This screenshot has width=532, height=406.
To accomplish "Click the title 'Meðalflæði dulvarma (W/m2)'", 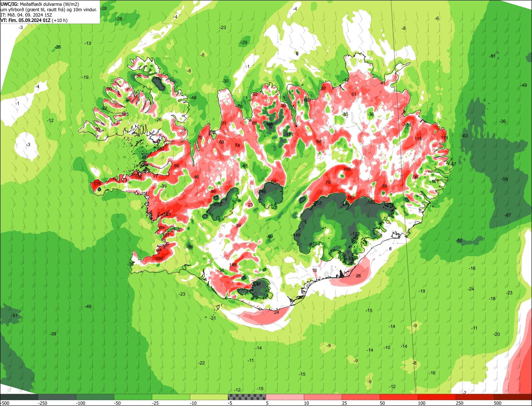I will (49, 4).
